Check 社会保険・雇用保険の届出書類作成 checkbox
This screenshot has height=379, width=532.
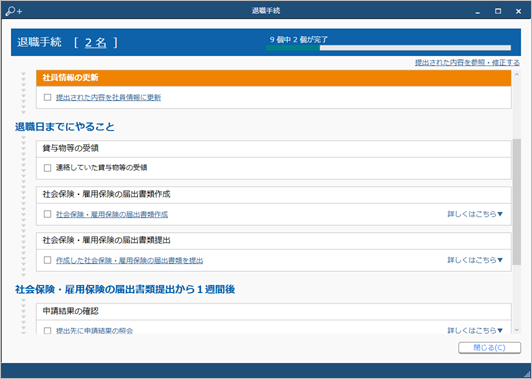pos(48,214)
